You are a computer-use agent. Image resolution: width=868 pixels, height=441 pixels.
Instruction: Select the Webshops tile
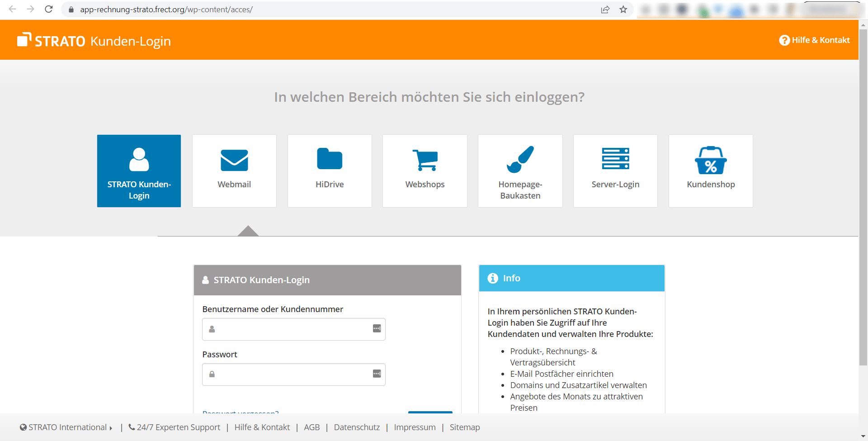[425, 171]
